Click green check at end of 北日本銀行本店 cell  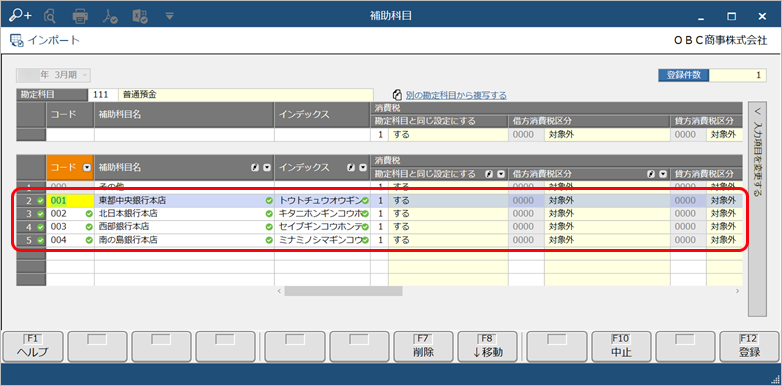coord(269,214)
